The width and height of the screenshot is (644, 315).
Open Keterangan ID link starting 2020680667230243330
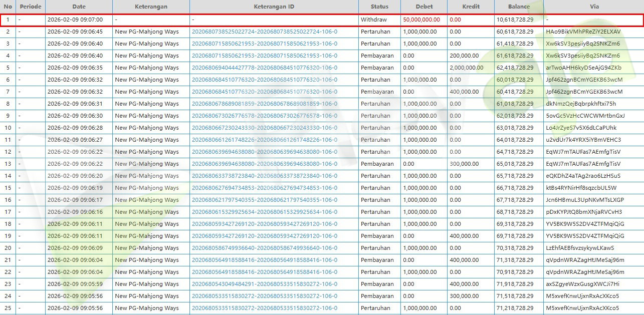[265, 128]
